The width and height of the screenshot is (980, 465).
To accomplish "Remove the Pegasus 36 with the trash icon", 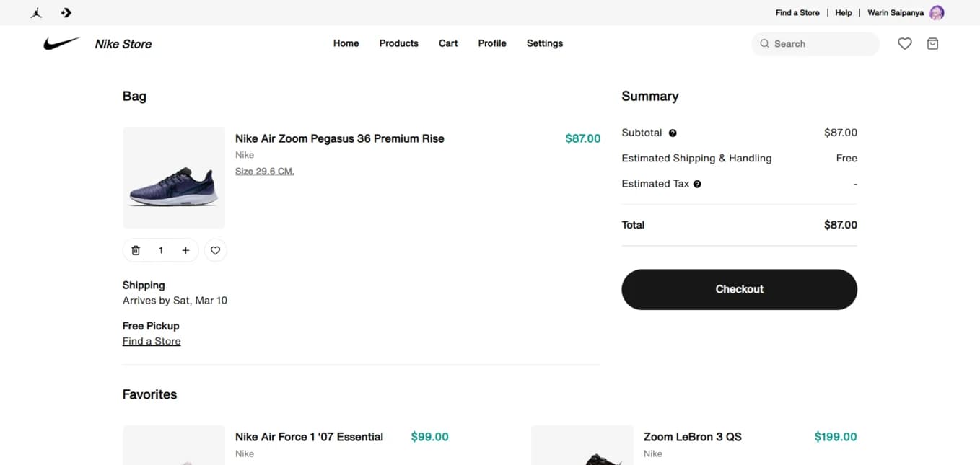I will 136,250.
